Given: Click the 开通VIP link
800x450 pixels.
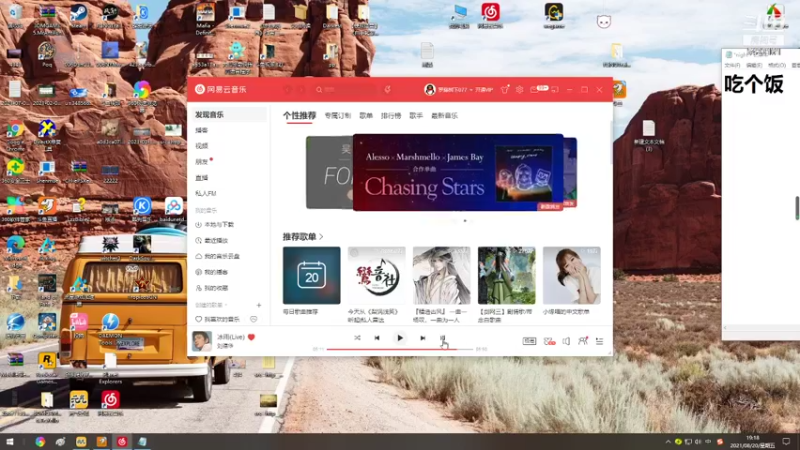Looking at the screenshot, I should (484, 90).
